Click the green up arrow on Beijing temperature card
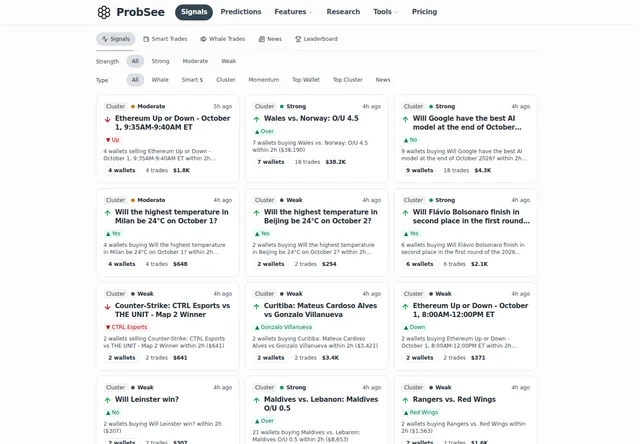The height and width of the screenshot is (444, 640). click(x=256, y=213)
